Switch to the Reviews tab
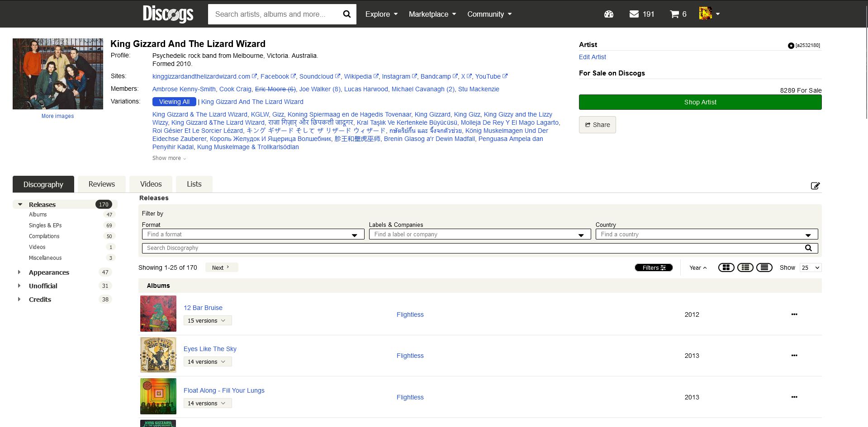Image resolution: width=868 pixels, height=427 pixels. (x=102, y=184)
